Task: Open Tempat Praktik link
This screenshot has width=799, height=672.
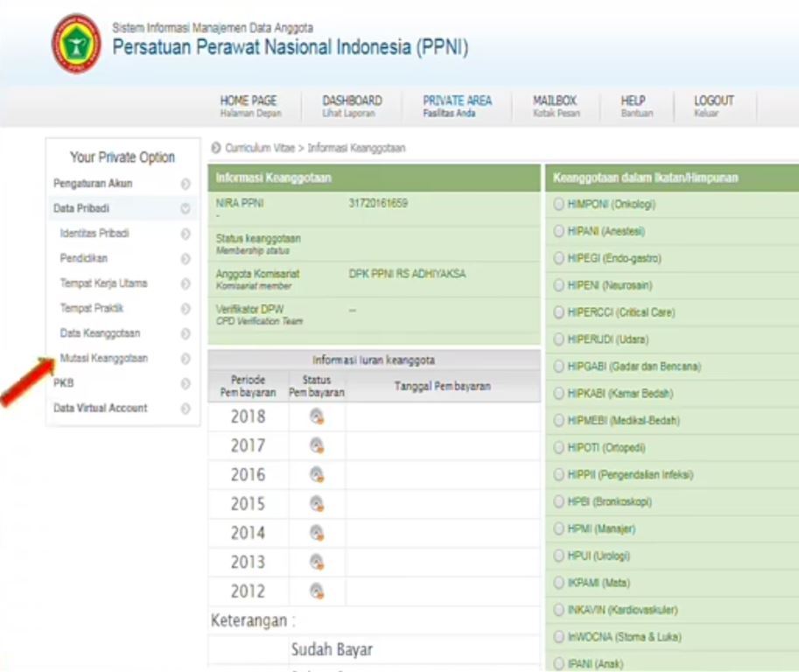Action: (x=92, y=308)
